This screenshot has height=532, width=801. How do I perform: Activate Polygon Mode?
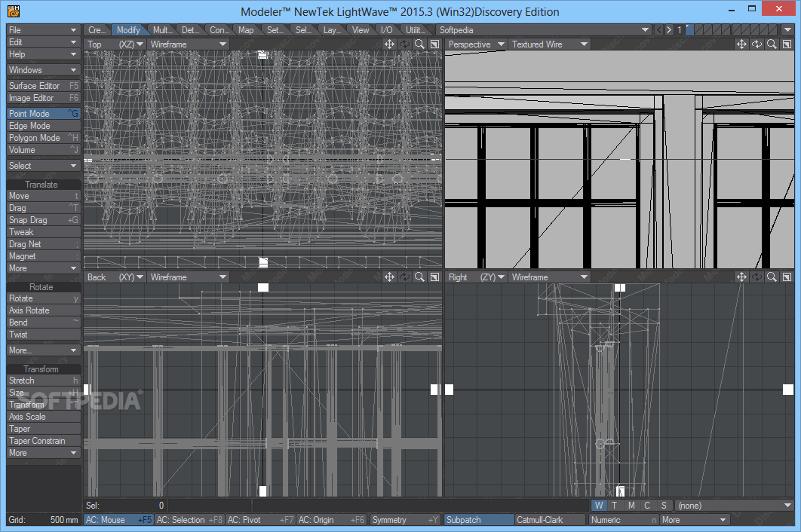[x=44, y=138]
